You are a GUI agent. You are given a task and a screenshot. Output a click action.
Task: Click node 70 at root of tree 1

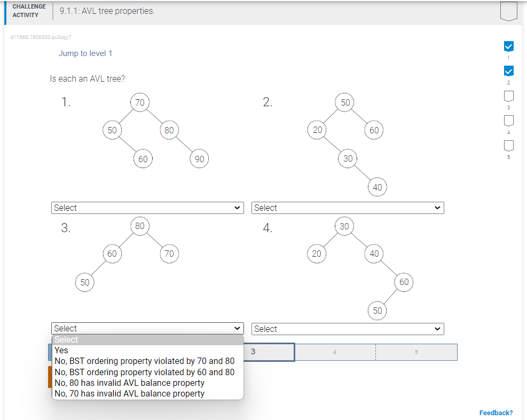click(x=139, y=102)
